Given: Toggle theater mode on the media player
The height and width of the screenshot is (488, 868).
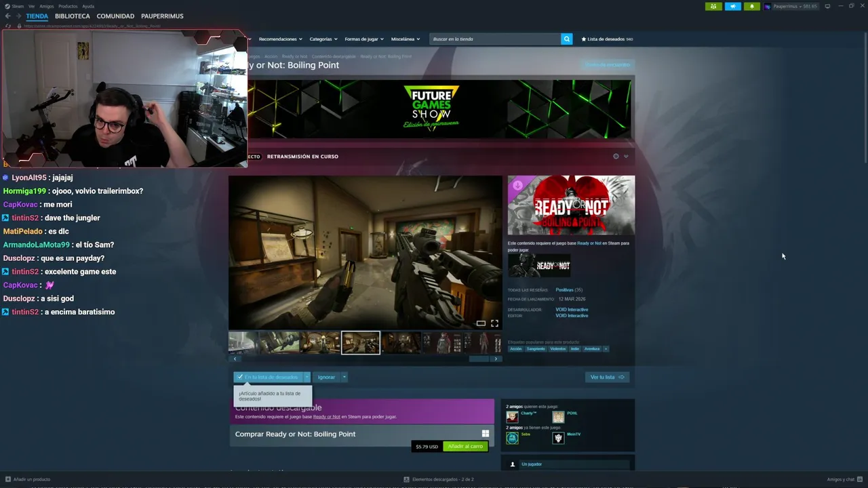Looking at the screenshot, I should click(x=481, y=323).
